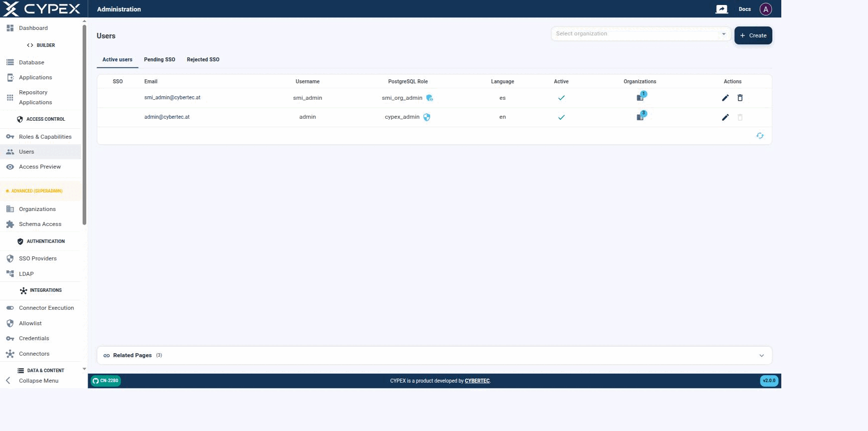Switch to the Rejected SSO tab
The image size is (868, 431).
pos(203,59)
